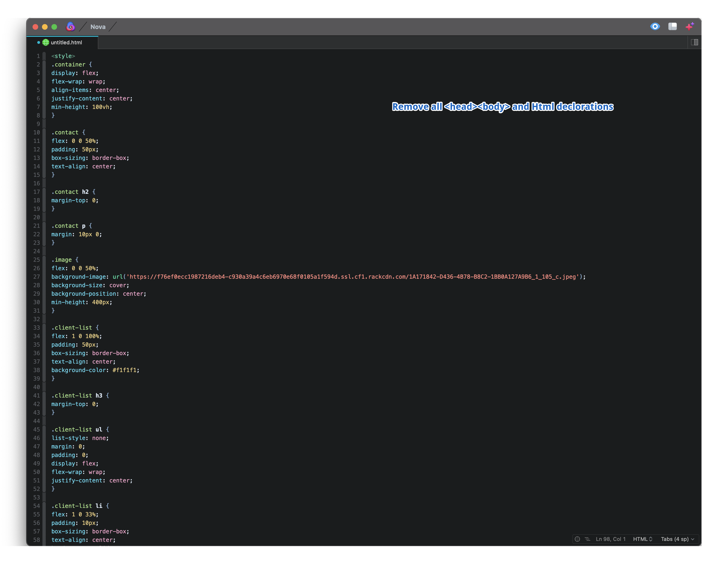Click the 'Ln 98, Col 1' position indicator
The image size is (728, 581).
click(x=611, y=539)
